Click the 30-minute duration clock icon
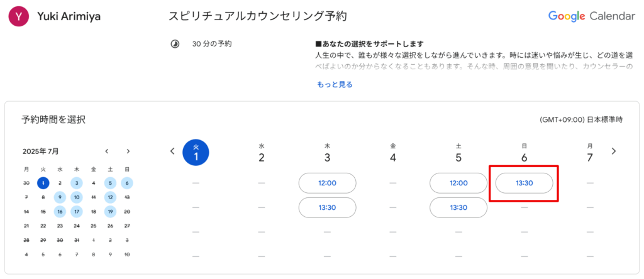 click(175, 44)
